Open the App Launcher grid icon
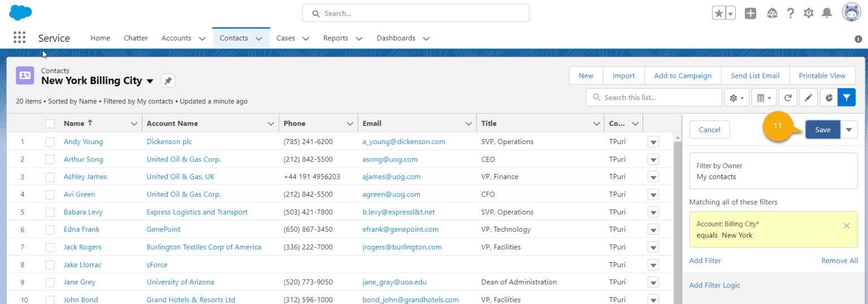868x304 pixels. (x=19, y=38)
